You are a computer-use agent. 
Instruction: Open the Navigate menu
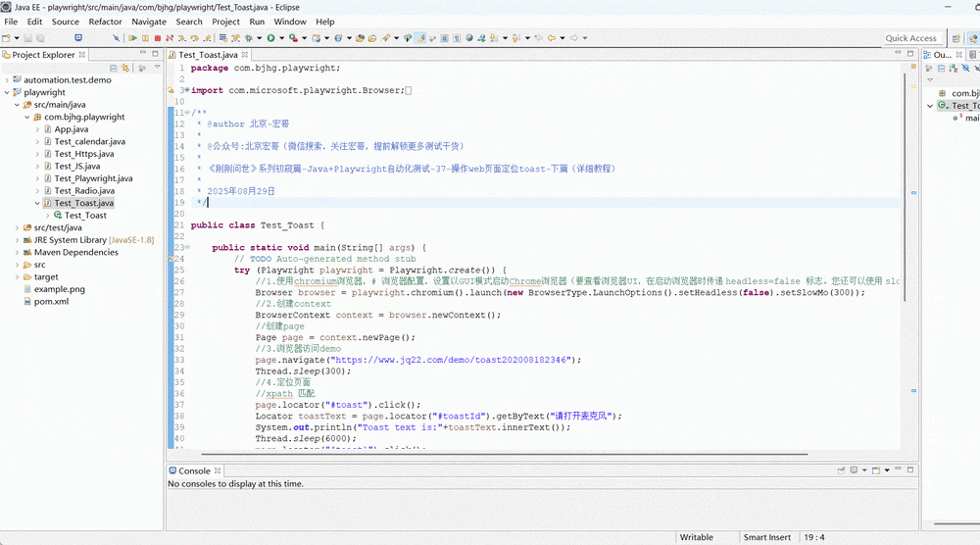coord(149,22)
